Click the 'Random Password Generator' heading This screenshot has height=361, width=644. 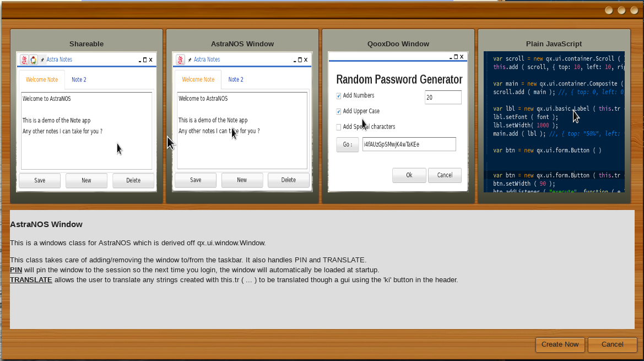(x=399, y=79)
